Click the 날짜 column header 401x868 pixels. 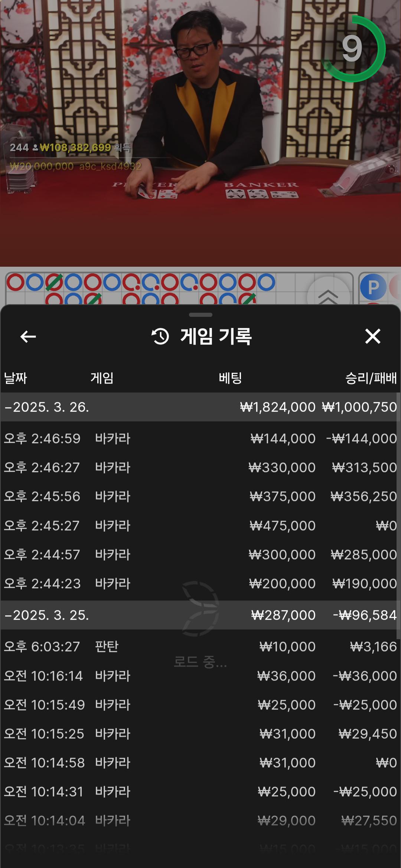click(16, 378)
